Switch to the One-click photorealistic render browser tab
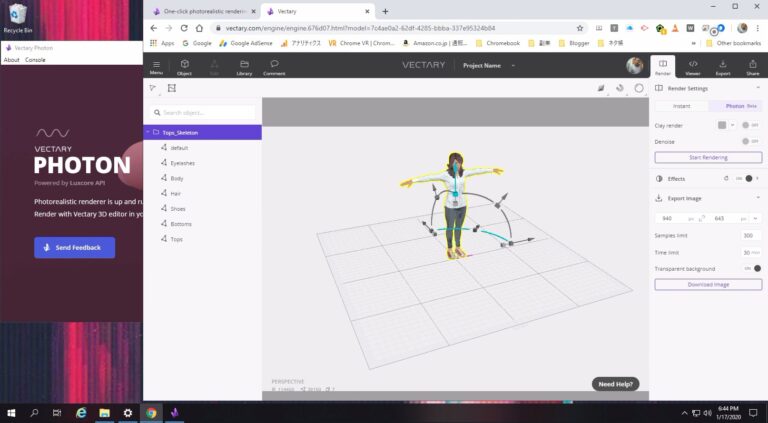Screen dimensions: 768x423 pyautogui.click(x=204, y=11)
